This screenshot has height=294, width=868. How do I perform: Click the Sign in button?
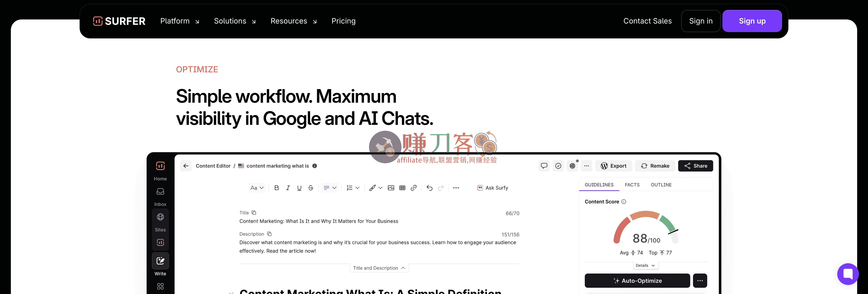(x=701, y=21)
